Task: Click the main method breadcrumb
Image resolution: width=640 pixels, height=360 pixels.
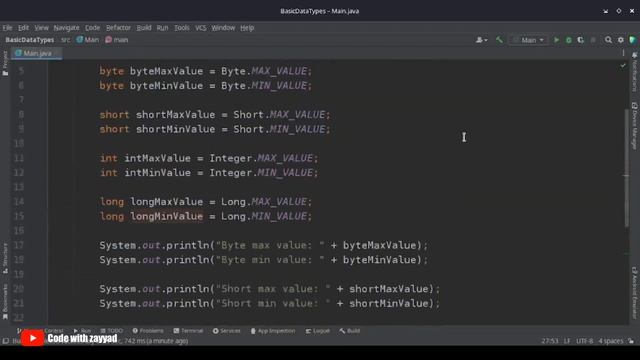Action: pos(117,40)
